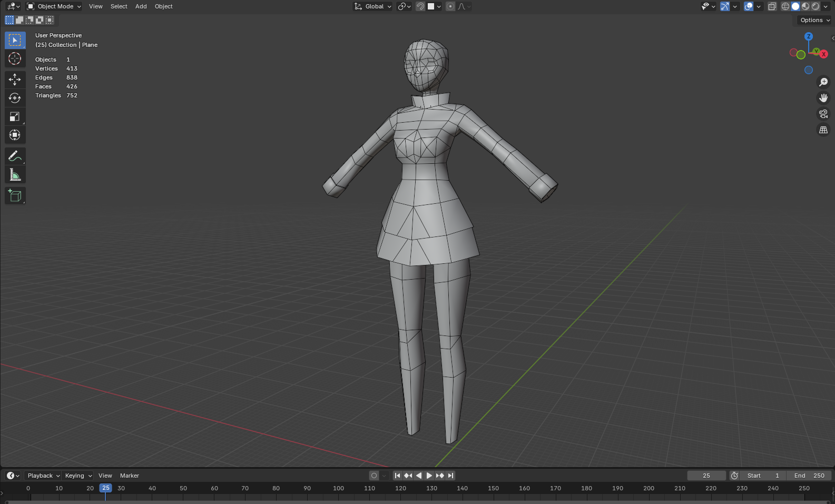Image resolution: width=835 pixels, height=504 pixels.
Task: Toggle snapping magnet
Action: tap(420, 6)
